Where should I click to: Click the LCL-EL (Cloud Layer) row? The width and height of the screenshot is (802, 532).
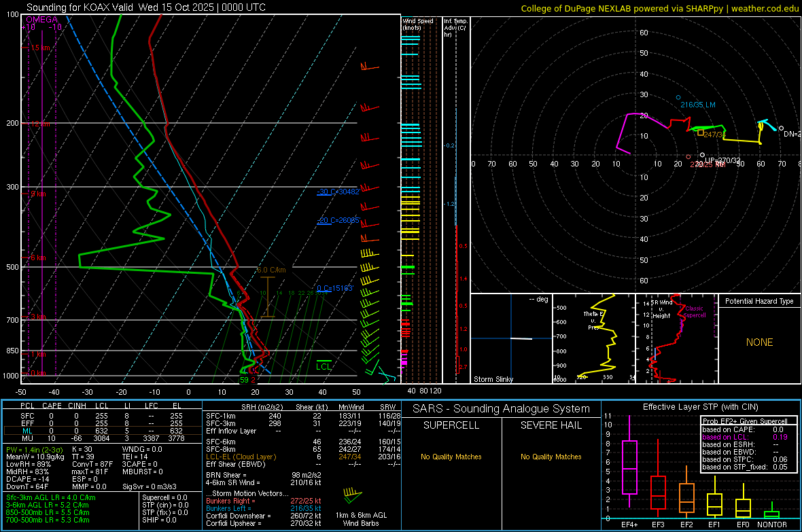pos(303,457)
